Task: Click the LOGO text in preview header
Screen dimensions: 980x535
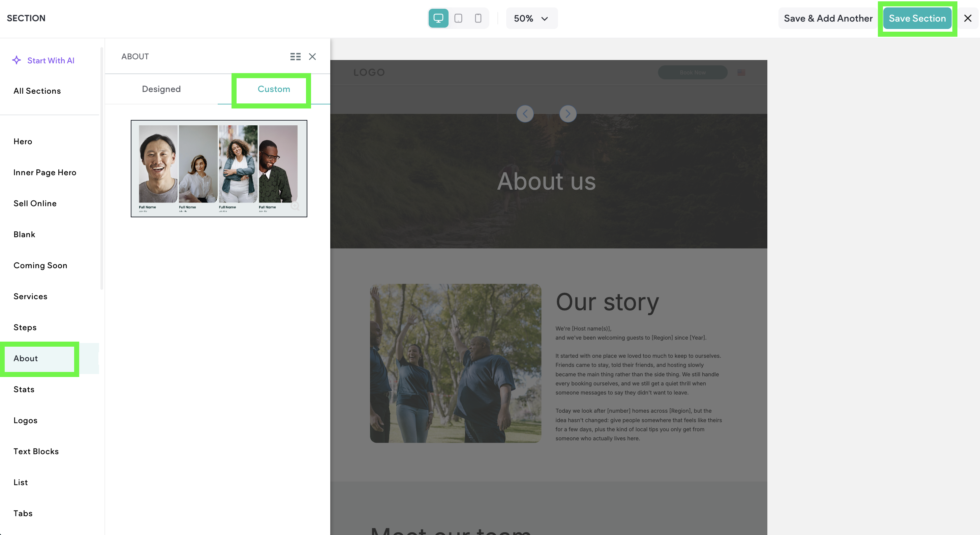Action: (x=369, y=72)
